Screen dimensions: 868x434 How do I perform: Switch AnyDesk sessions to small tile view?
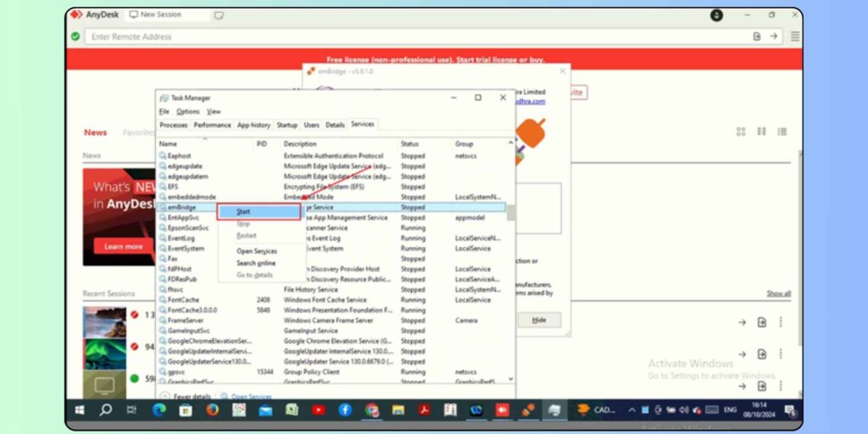coord(762,131)
